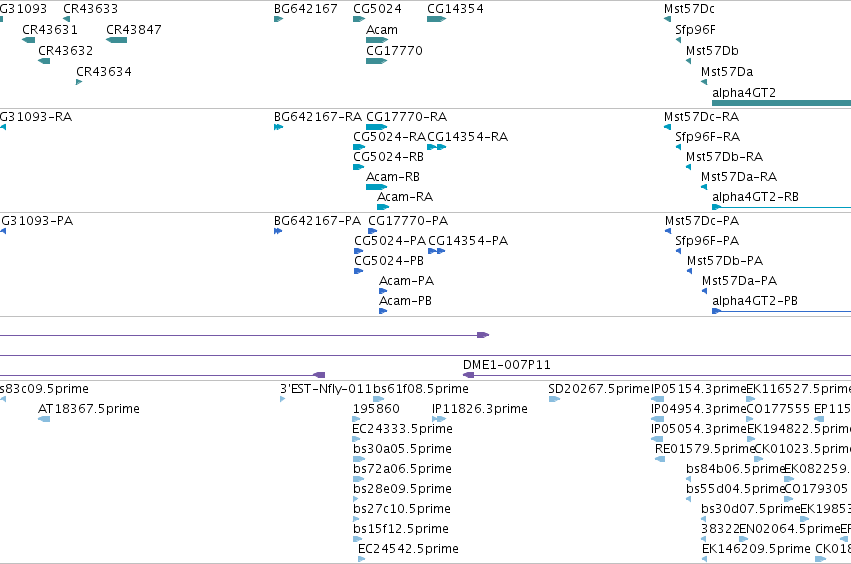The height and width of the screenshot is (564, 851).
Task: Click the CR43634 gene label
Action: pos(104,72)
